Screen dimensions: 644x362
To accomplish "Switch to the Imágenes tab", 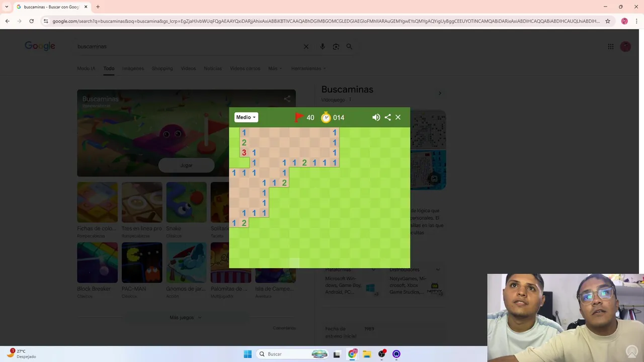I will coord(133,68).
